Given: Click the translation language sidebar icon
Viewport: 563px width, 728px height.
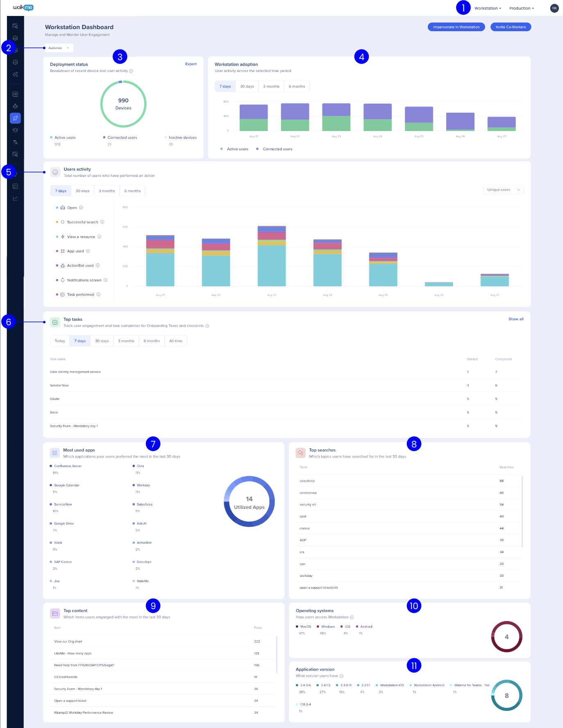Looking at the screenshot, I should 15,143.
